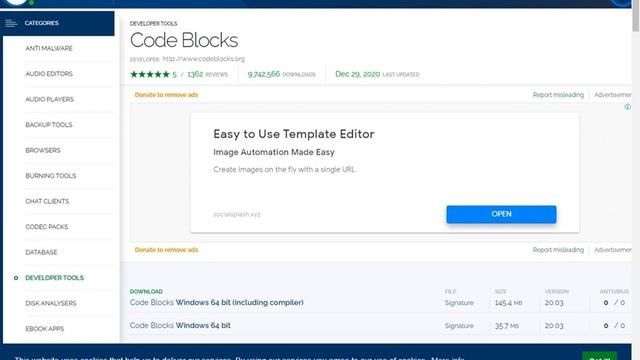This screenshot has height=360, width=640.
Task: Click the Dec 29, 2020 last updated date
Action: coord(358,74)
